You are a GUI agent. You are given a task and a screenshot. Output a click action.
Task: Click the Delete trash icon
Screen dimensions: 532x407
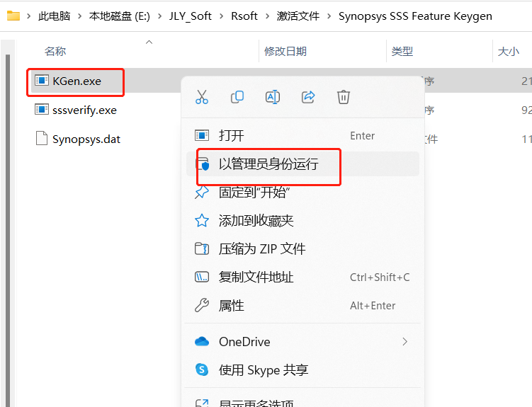[x=344, y=97]
